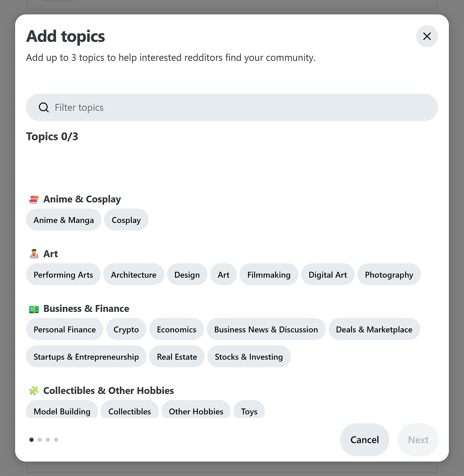Toggle the Crypto topic chip
This screenshot has height=476, width=464.
pos(126,329)
